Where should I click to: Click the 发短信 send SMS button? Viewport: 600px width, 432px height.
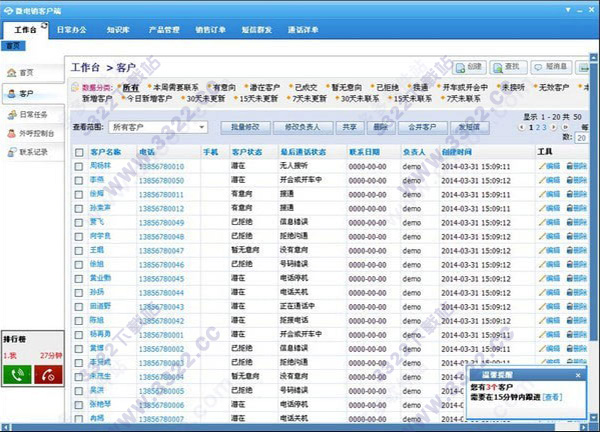[470, 127]
